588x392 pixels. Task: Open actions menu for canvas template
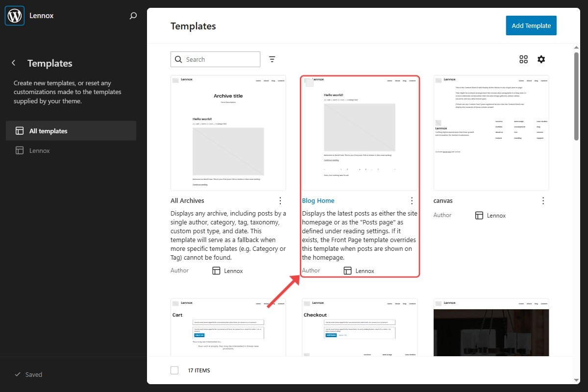(543, 200)
